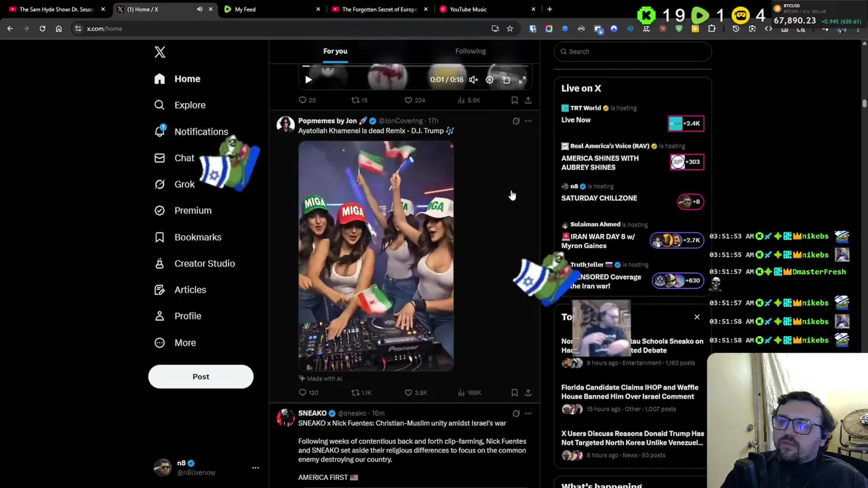Share the Popmemes by Jon post
This screenshot has width=868, height=488.
(528, 392)
